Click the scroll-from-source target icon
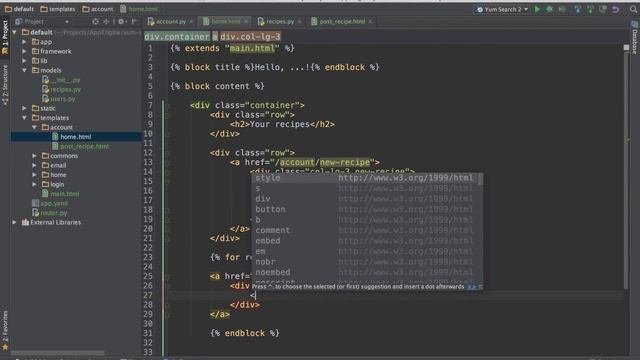Screen dimensions: 640x360 tap(95, 21)
